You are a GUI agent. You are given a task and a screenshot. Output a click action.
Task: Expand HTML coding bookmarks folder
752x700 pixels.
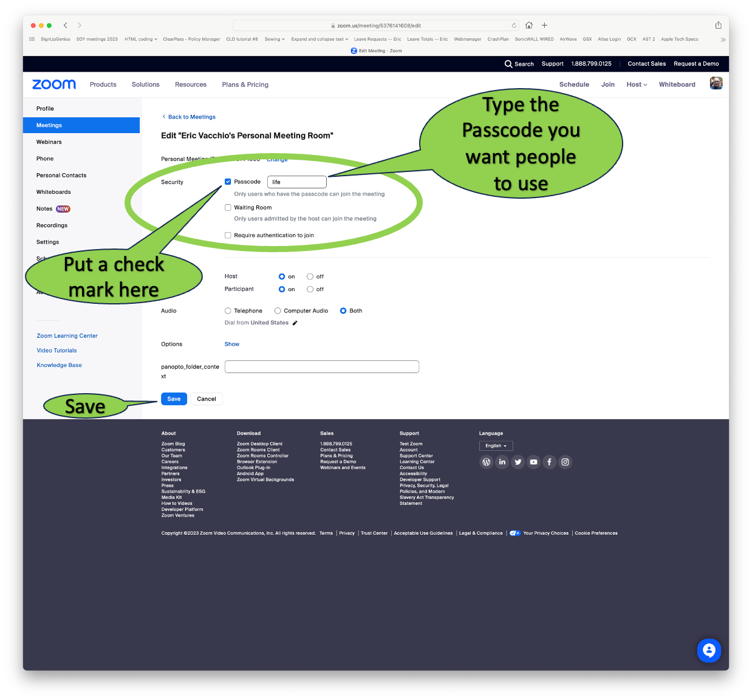141,39
